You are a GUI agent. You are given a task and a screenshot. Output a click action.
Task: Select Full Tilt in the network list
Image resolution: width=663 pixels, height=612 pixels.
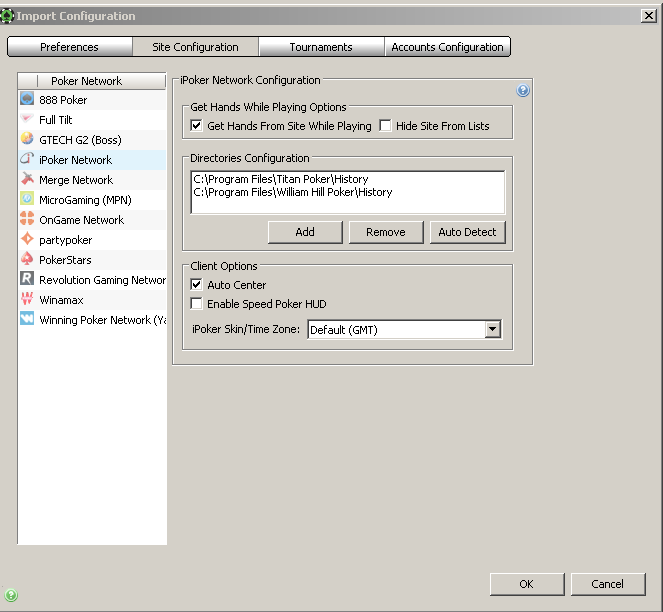click(x=92, y=120)
